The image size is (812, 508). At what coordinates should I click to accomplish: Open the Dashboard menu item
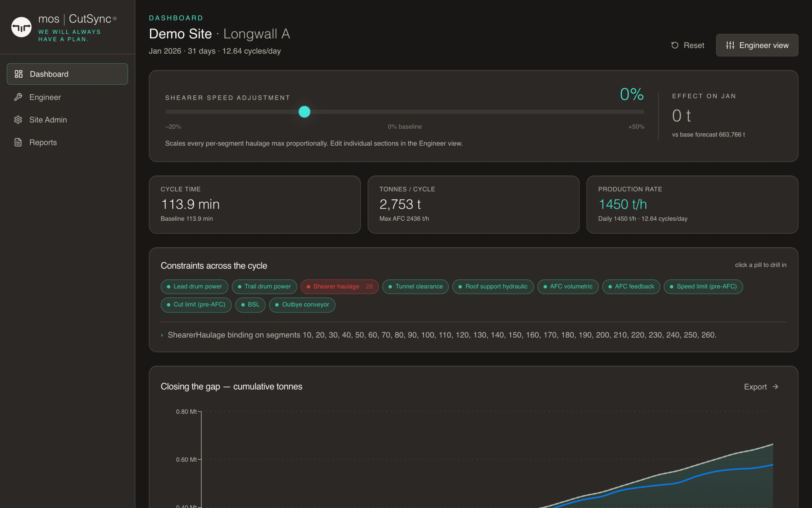pos(68,74)
